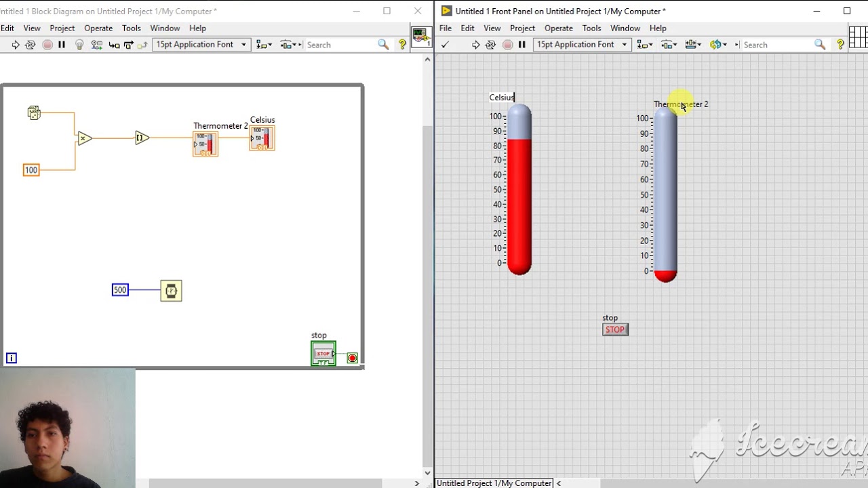Click Run arrow in Front Panel toolbar
The width and height of the screenshot is (868, 488).
click(x=475, y=45)
